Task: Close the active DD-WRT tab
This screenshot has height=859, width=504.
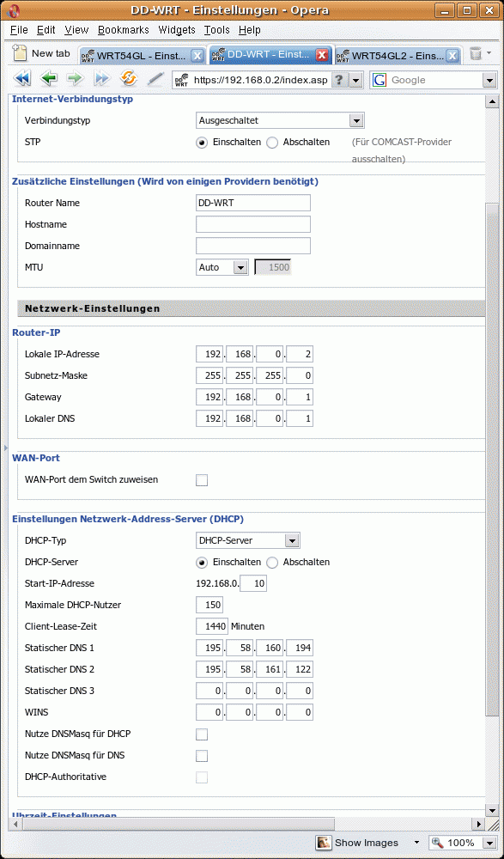Action: point(323,55)
